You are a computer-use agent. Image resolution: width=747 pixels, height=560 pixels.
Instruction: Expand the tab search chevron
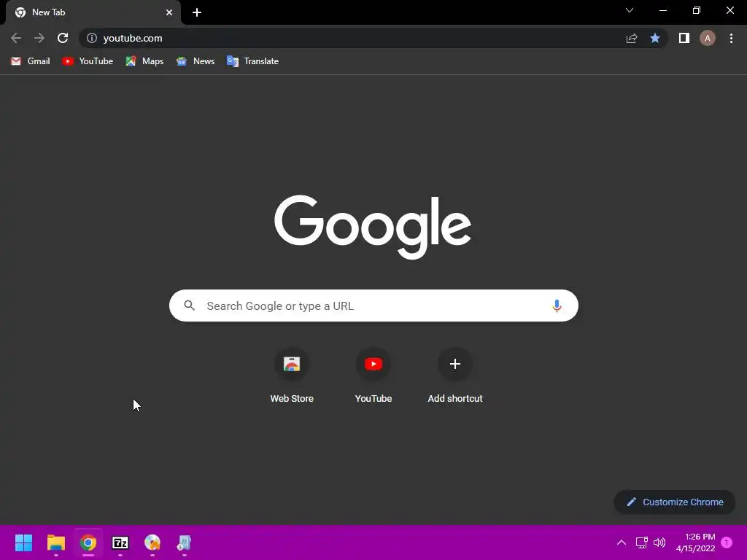pyautogui.click(x=630, y=10)
